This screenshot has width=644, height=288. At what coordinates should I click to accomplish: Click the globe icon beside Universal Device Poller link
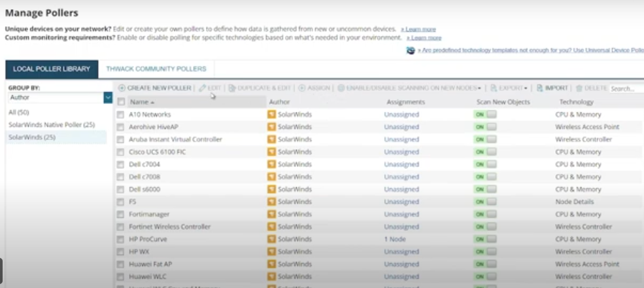(411, 50)
